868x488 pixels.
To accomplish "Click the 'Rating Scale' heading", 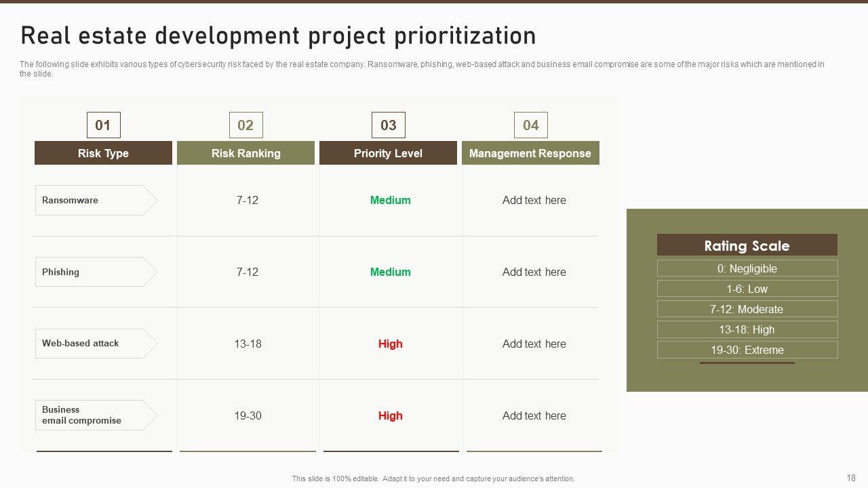I will click(x=747, y=245).
